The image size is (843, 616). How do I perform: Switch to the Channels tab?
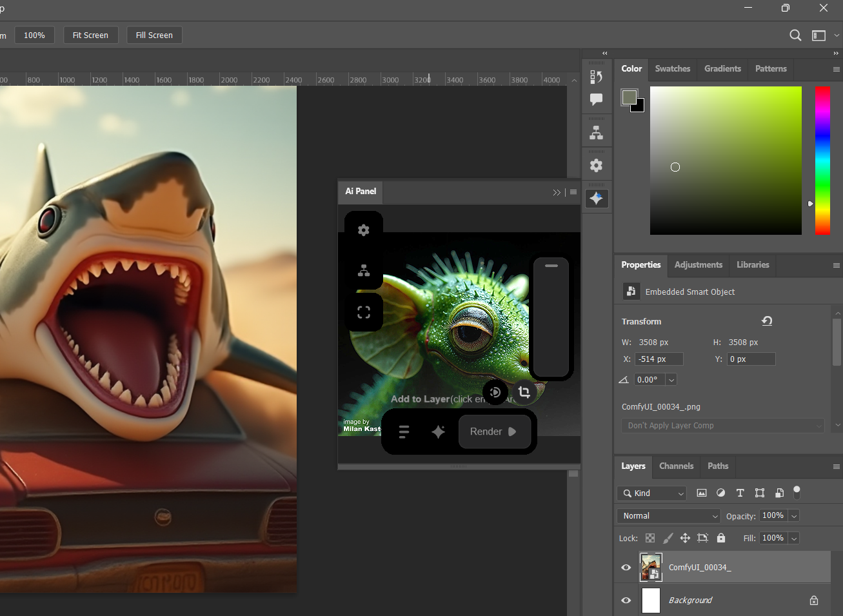tap(676, 466)
